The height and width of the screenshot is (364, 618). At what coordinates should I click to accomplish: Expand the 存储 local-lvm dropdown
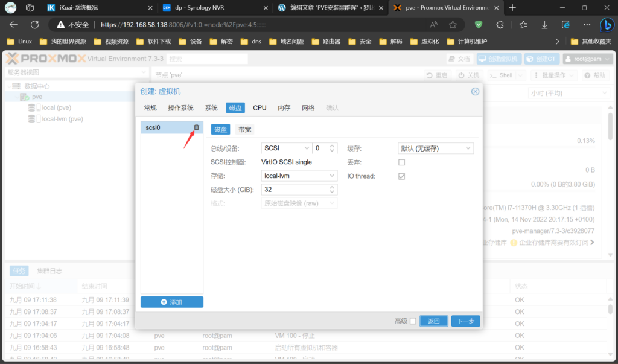[299, 176]
